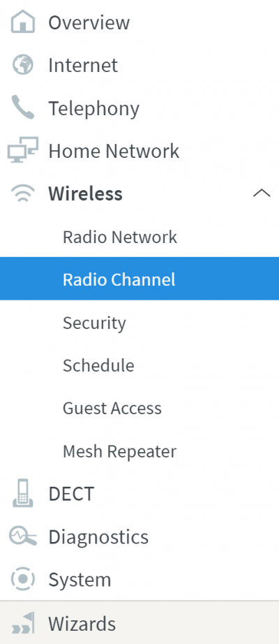Select the highlighted Radio Channel entry
The height and width of the screenshot is (644, 279).
[x=139, y=279]
